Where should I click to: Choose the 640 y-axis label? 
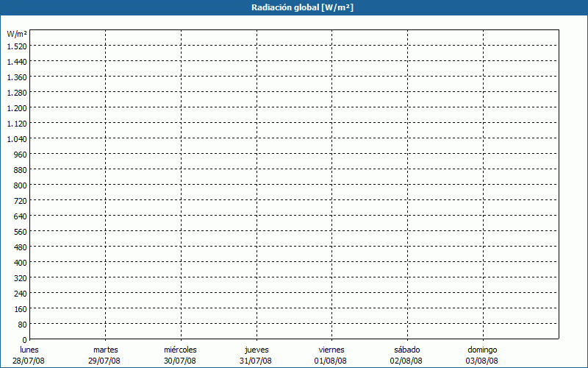pos(20,216)
